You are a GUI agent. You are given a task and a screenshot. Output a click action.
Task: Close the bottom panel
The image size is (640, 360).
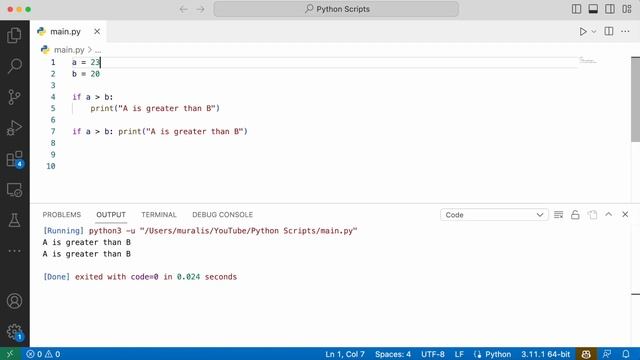[625, 214]
